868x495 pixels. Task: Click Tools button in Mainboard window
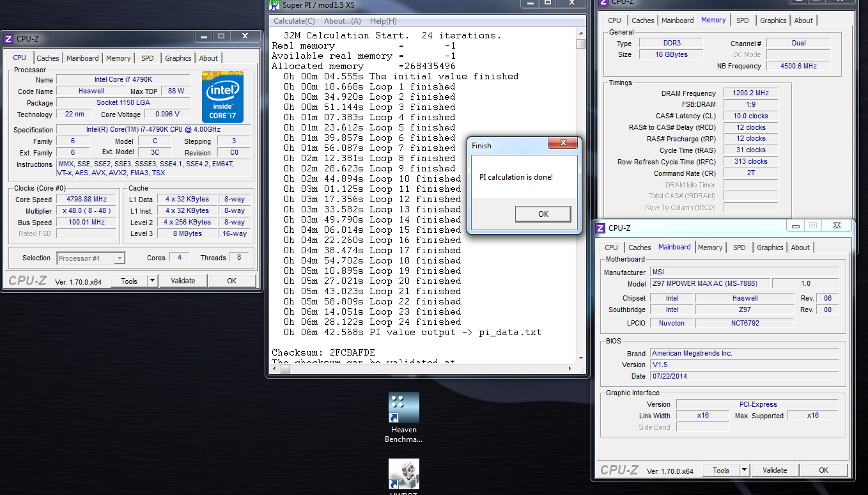(x=721, y=470)
